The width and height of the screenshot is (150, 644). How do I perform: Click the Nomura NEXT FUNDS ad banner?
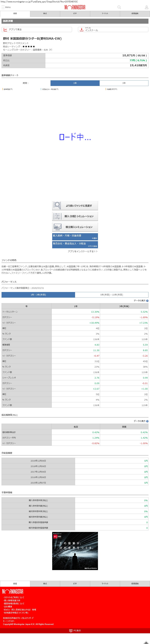coord(75,551)
